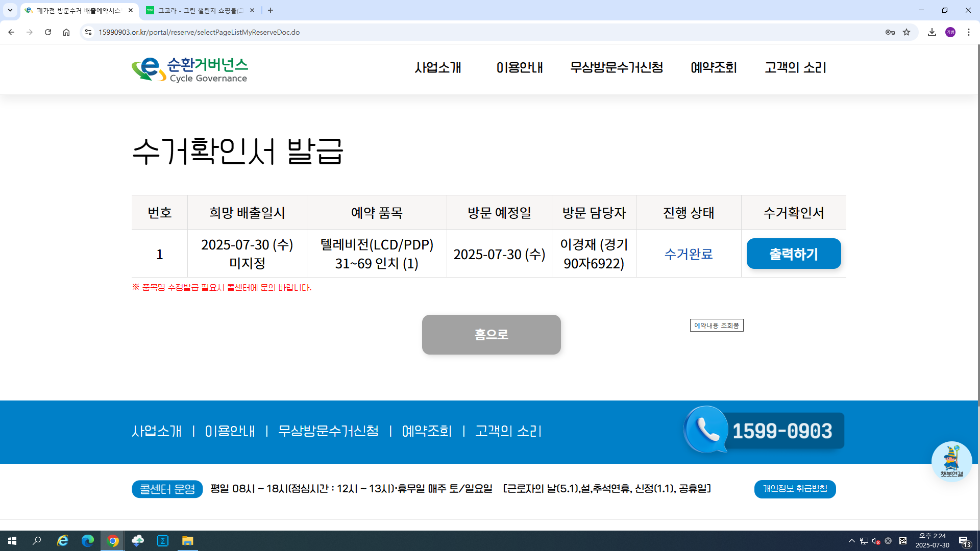Viewport: 980px width, 551px height.
Task: Open the 무상방문수거신청 top menu
Action: [616, 67]
